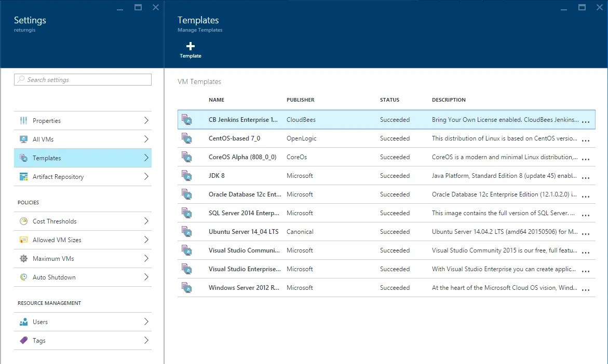Expand the All VMs chevron arrow
Image resolution: width=608 pixels, height=364 pixels.
(146, 139)
